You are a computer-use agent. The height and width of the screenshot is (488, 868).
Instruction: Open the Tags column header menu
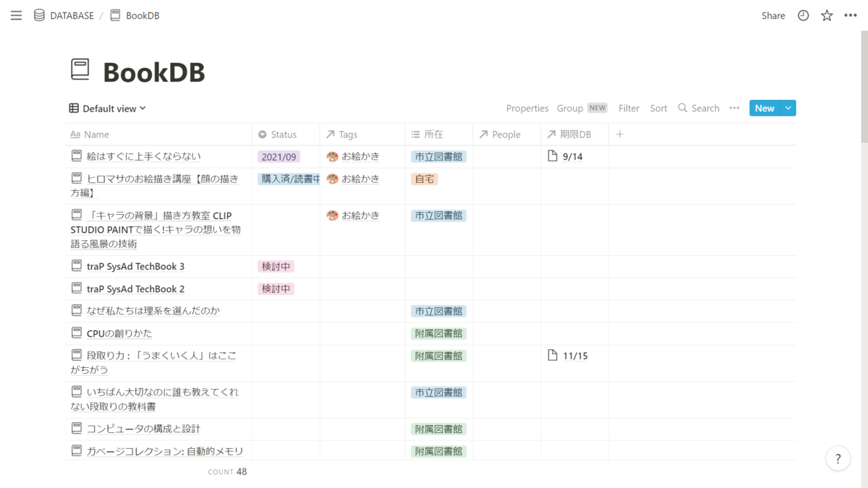tap(362, 134)
